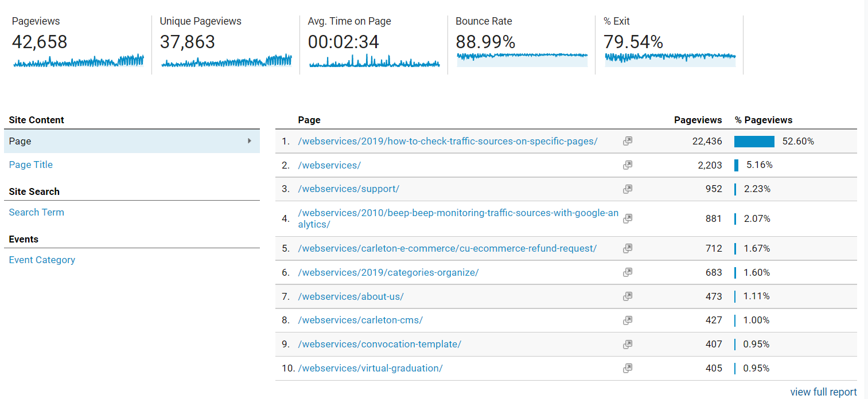Click external link icon beside /webservices/ row
The height and width of the screenshot is (399, 868).
(x=628, y=165)
